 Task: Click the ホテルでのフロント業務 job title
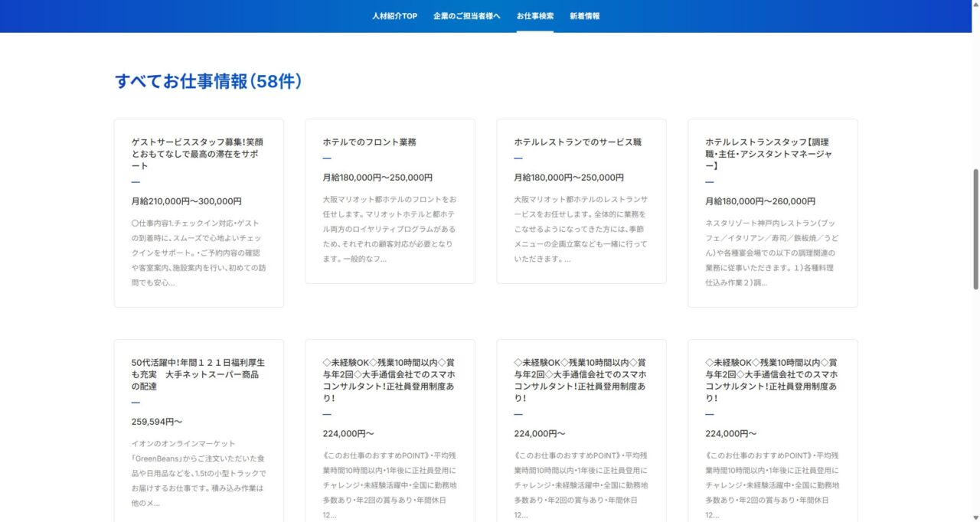pos(370,142)
